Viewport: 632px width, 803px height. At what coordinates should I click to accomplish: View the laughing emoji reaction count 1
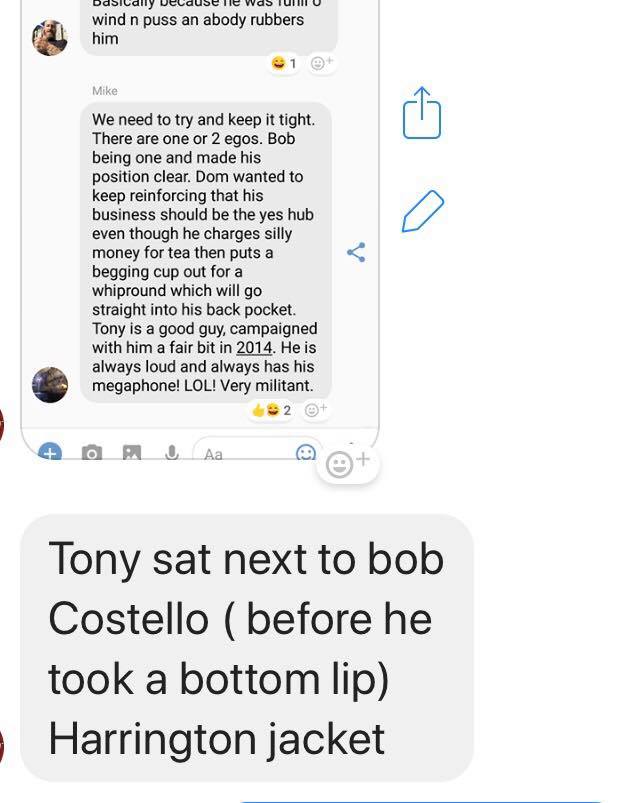coord(284,63)
